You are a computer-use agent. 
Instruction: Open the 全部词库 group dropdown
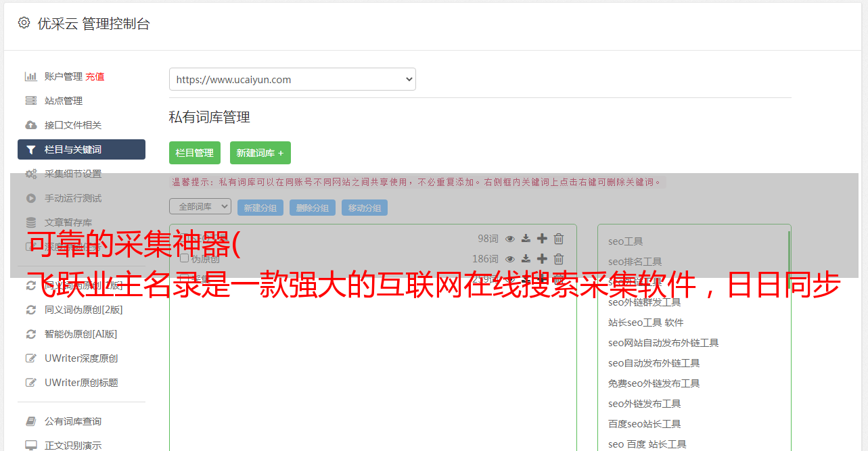[x=200, y=206]
